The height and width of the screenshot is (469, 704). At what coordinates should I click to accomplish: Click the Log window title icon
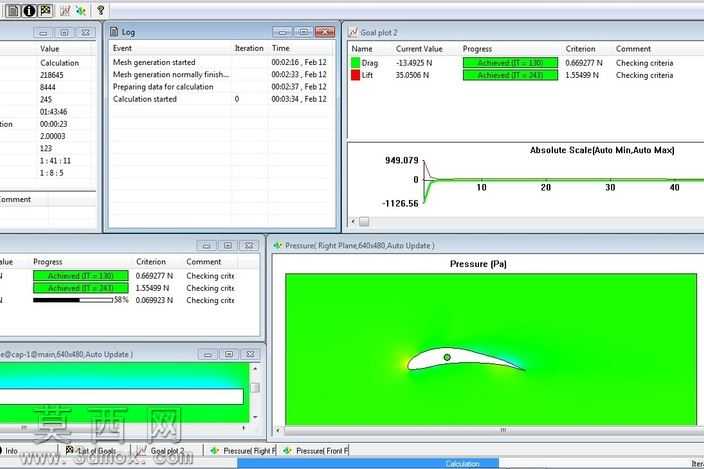114,32
